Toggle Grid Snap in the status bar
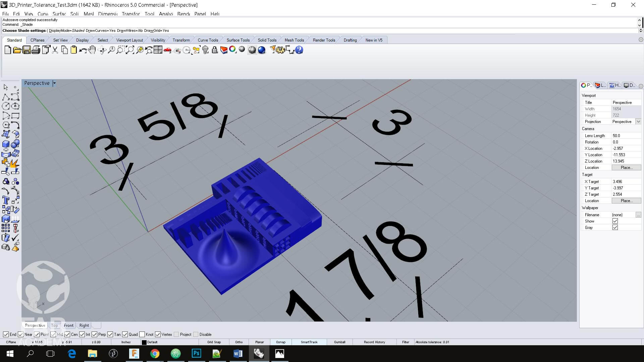644x362 pixels. click(214, 342)
